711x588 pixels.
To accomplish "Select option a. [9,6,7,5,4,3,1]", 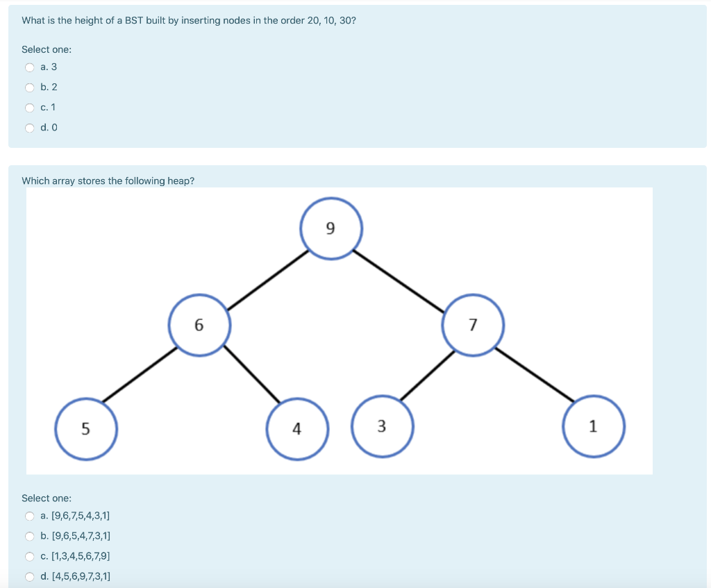I will click(30, 515).
